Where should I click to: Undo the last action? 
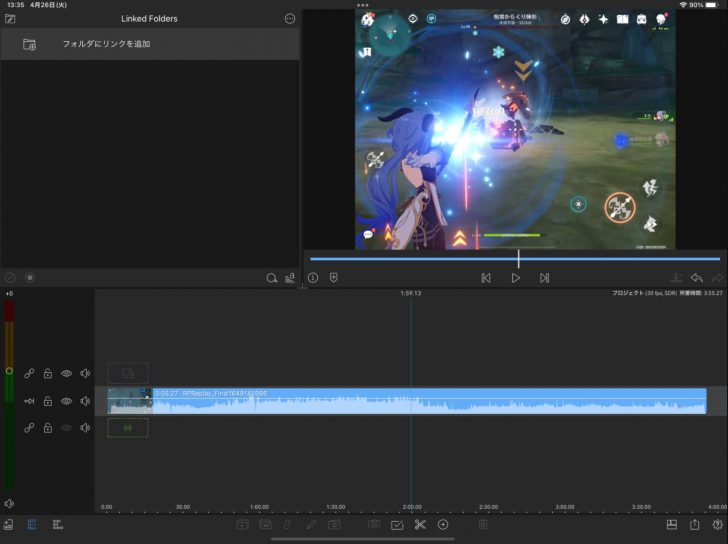click(x=696, y=278)
